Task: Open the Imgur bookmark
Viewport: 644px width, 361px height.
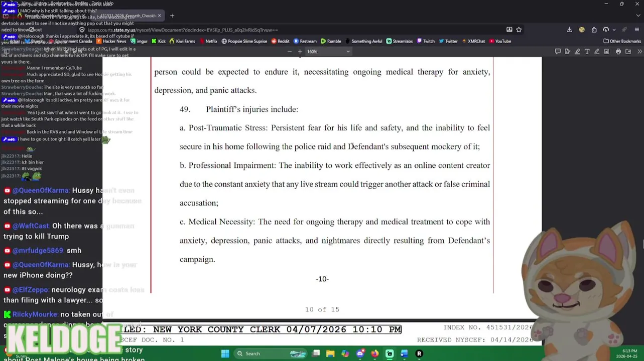Action: (139, 41)
